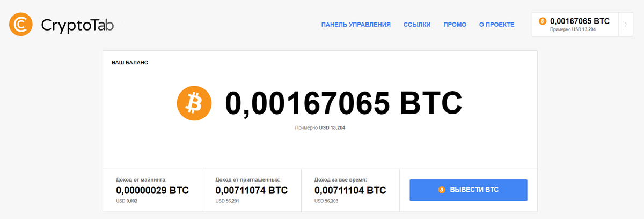Viewport: 644px width, 219px height.
Task: Click the Доход за всё время value 0,00711104 BTC
Action: [350, 190]
